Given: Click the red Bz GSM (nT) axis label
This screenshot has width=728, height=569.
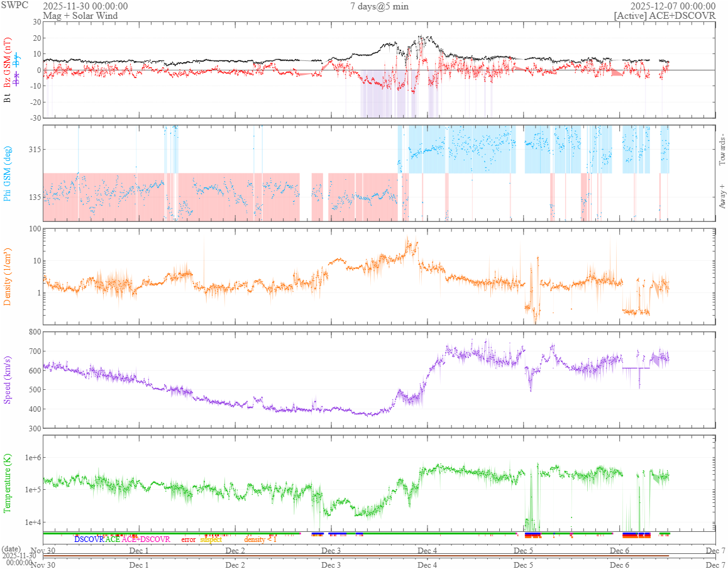Looking at the screenshot, I should pos(8,63).
